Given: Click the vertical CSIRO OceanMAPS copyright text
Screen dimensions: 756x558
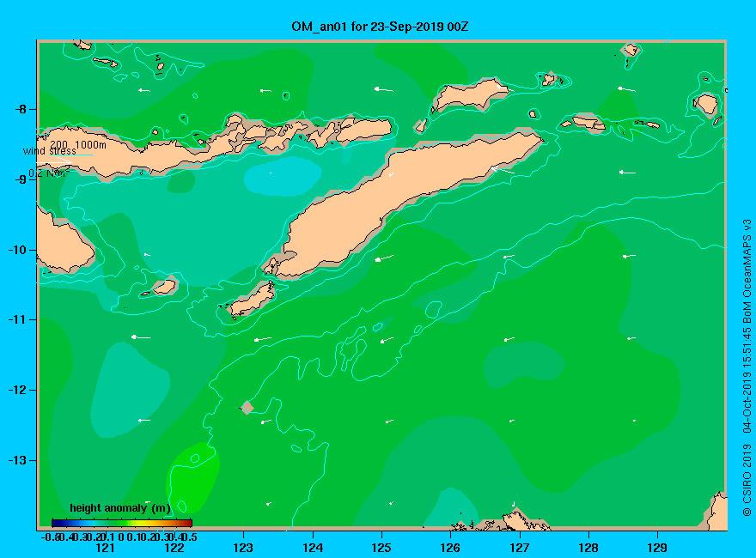Looking at the screenshot, I should pyautogui.click(x=747, y=367).
